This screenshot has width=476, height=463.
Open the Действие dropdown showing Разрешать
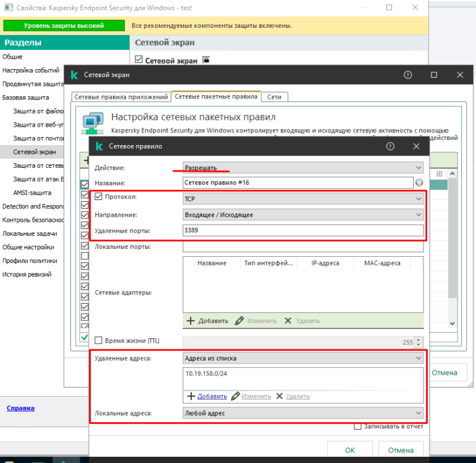point(303,167)
